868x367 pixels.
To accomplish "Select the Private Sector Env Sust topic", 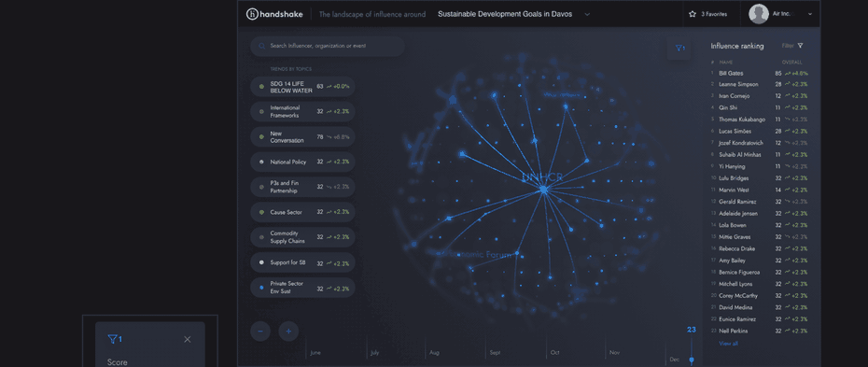I will click(x=302, y=288).
